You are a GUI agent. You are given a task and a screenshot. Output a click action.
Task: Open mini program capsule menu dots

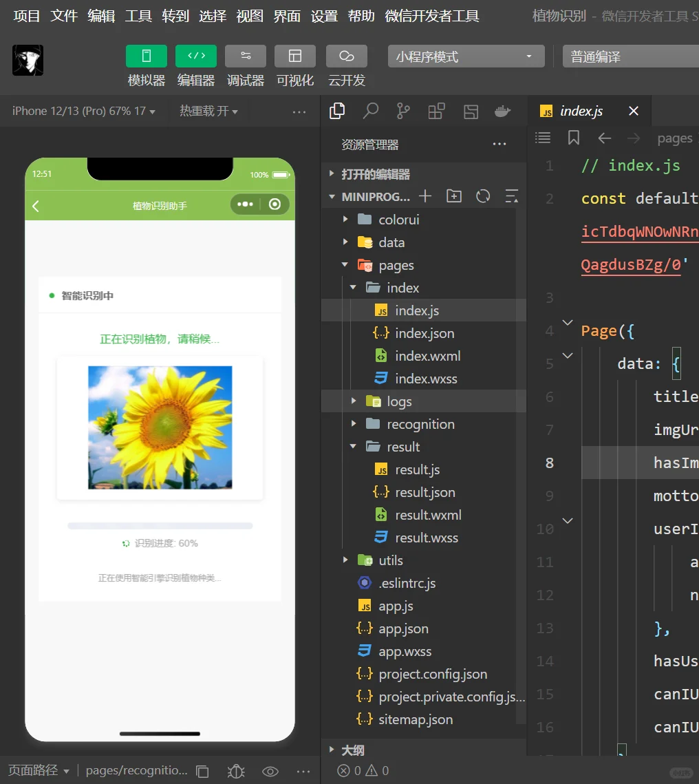pos(245,204)
